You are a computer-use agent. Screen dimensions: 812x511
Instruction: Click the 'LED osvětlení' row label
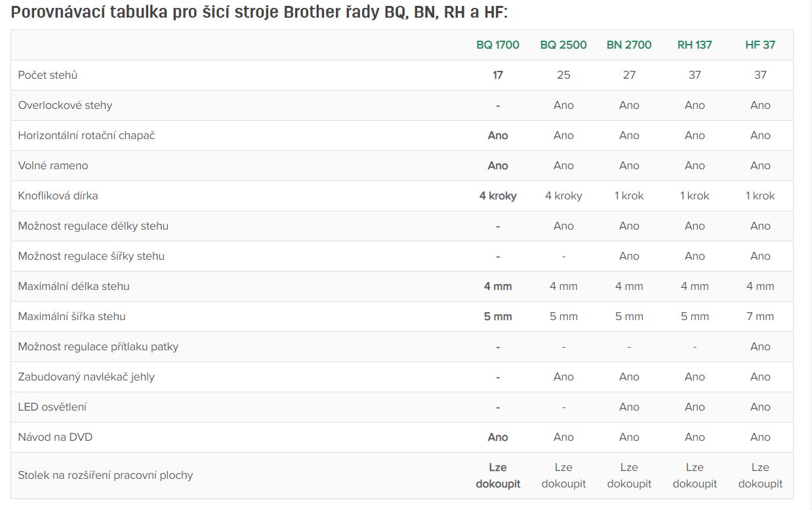point(52,407)
